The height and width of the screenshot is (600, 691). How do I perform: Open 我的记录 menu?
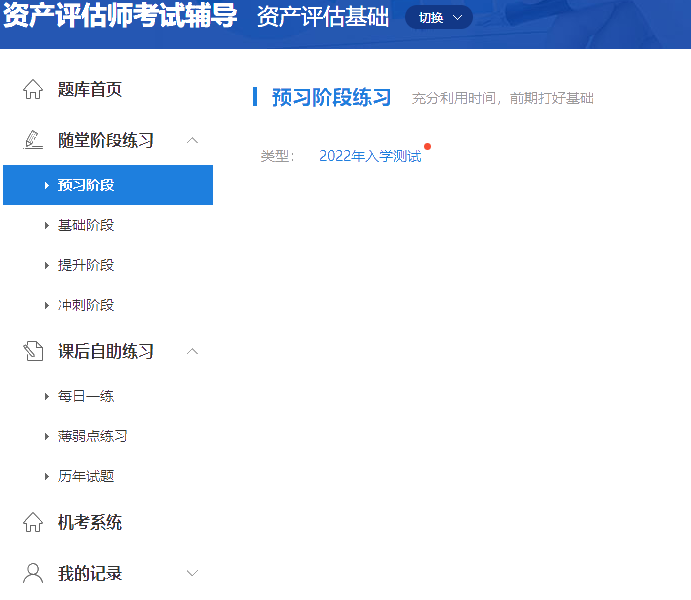coord(89,573)
